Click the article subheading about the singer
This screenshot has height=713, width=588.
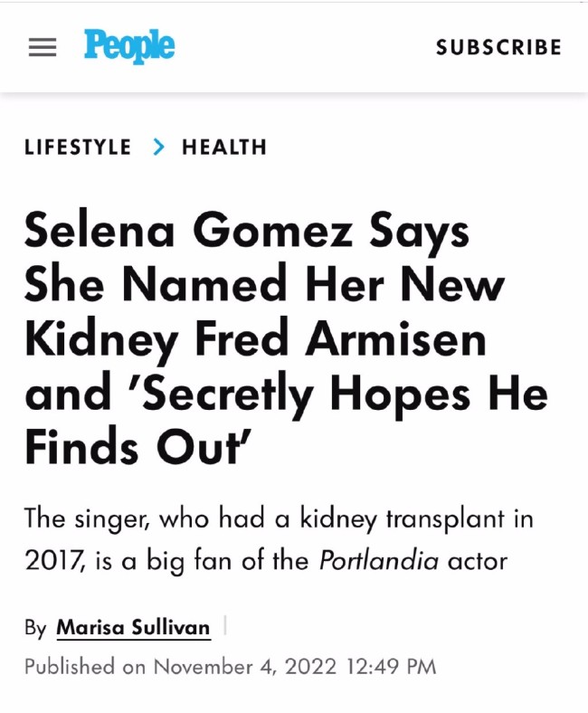[279, 539]
